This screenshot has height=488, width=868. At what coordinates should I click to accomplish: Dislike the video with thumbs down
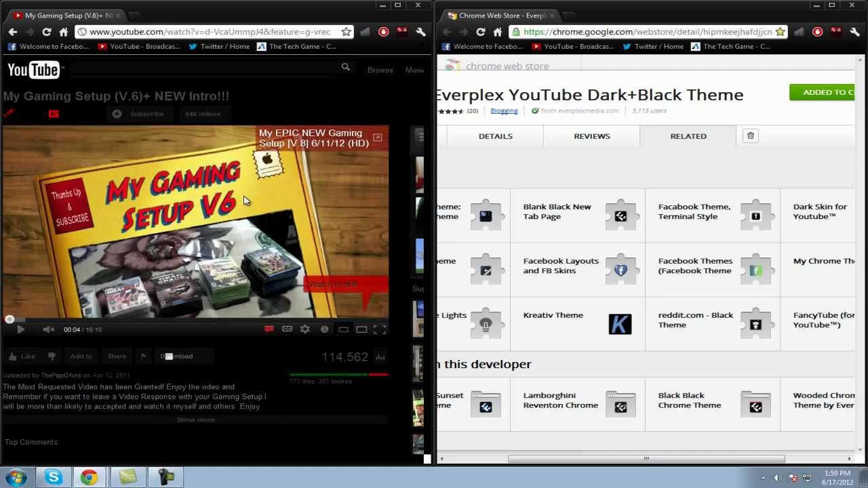click(52, 356)
